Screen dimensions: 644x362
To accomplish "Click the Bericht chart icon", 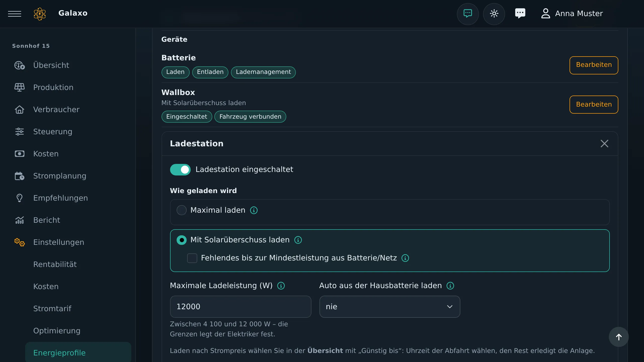I will coord(19,220).
